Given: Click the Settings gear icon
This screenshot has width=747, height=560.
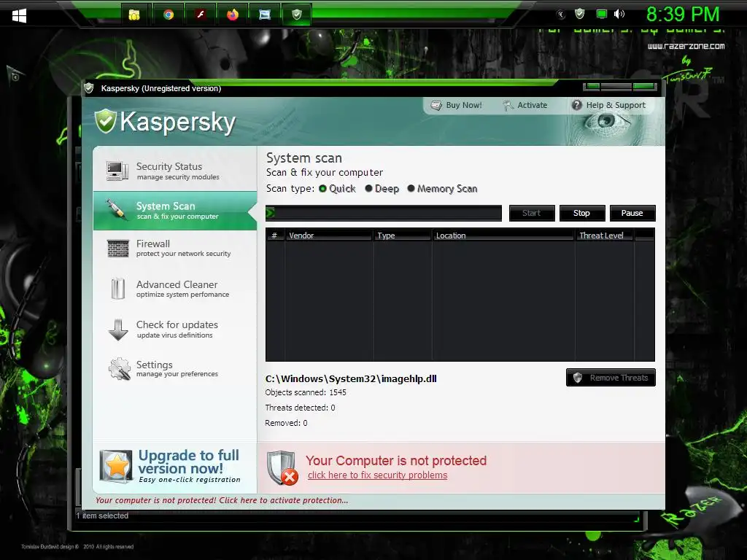Looking at the screenshot, I should [x=119, y=368].
